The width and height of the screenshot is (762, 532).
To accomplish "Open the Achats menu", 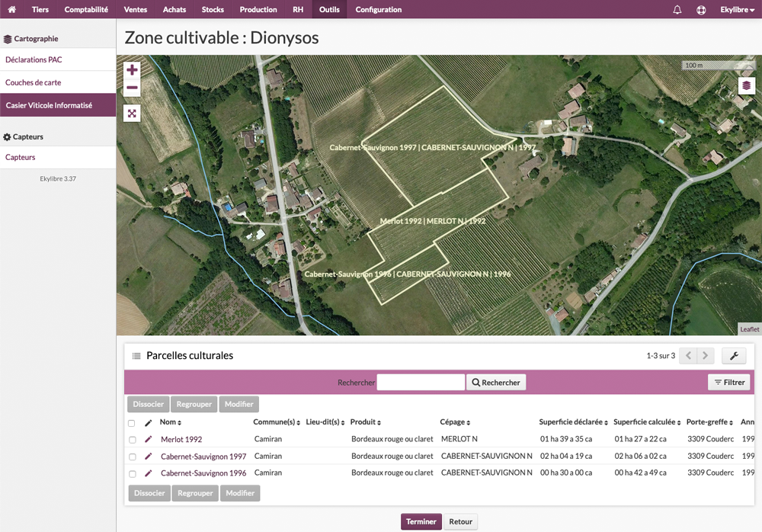I will [174, 10].
